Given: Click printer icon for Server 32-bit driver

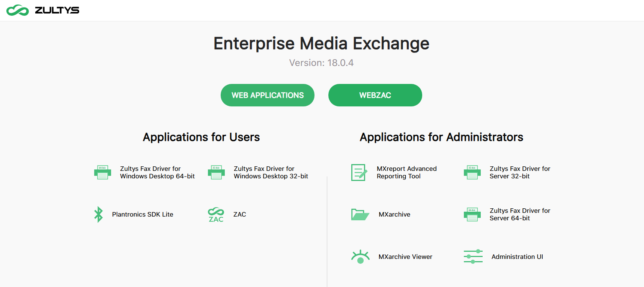Looking at the screenshot, I should click(472, 172).
